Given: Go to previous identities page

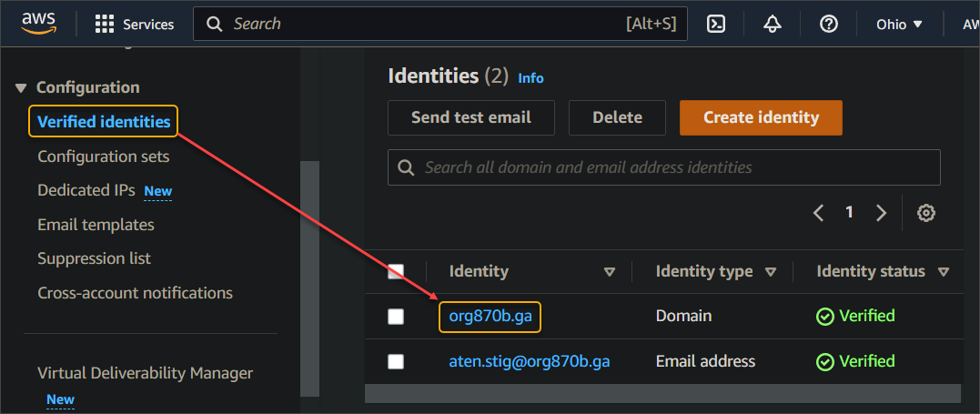Looking at the screenshot, I should (x=818, y=213).
